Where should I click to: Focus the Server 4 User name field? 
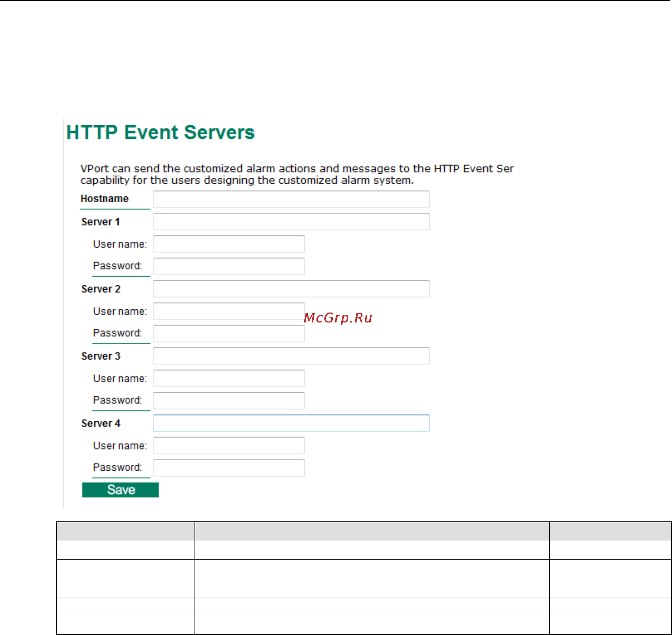229,445
